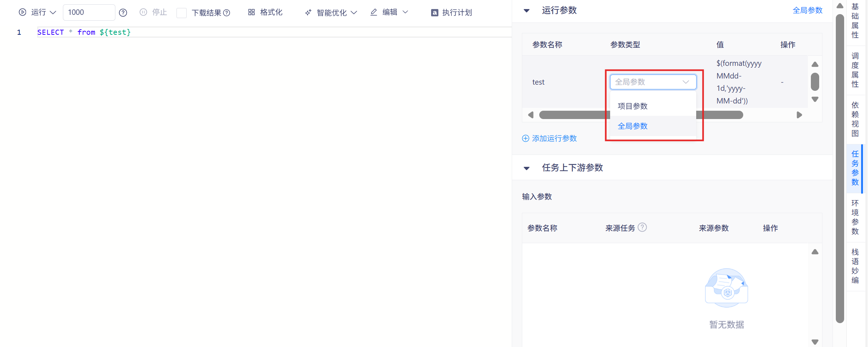Switch to the 依赖视图 side tab
Screen dimensions: 868x347
(x=855, y=119)
